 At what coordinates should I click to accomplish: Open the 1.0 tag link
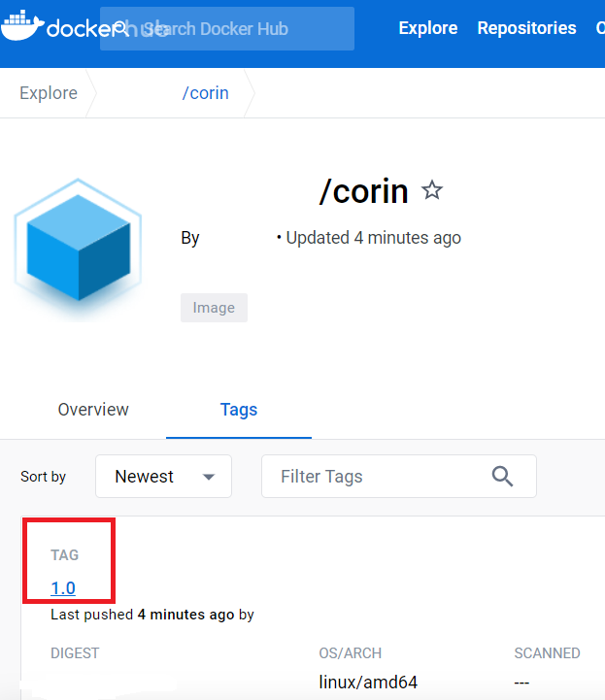(x=63, y=588)
